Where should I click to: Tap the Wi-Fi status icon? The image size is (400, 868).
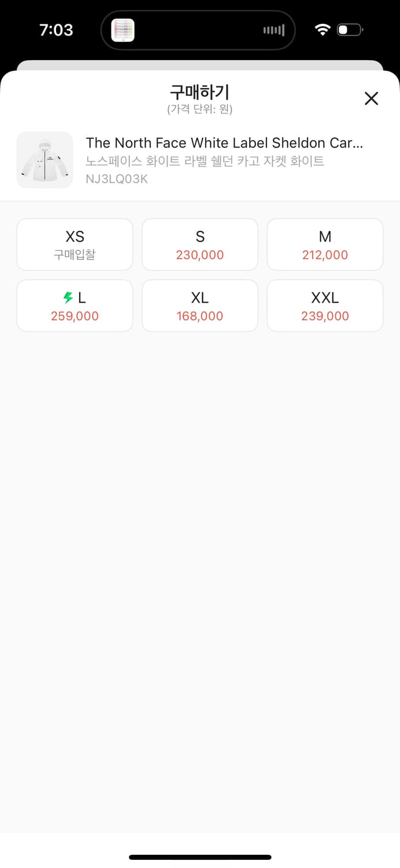(x=323, y=30)
